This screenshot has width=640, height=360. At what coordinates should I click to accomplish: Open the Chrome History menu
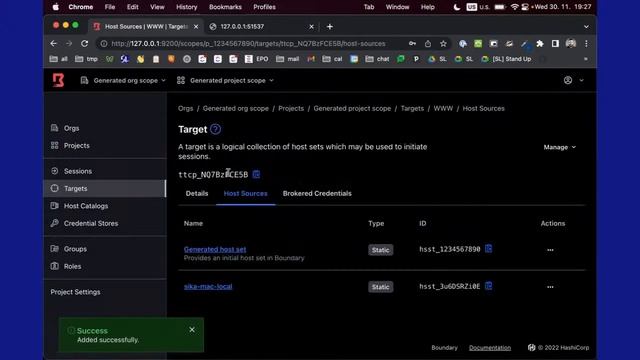187,7
